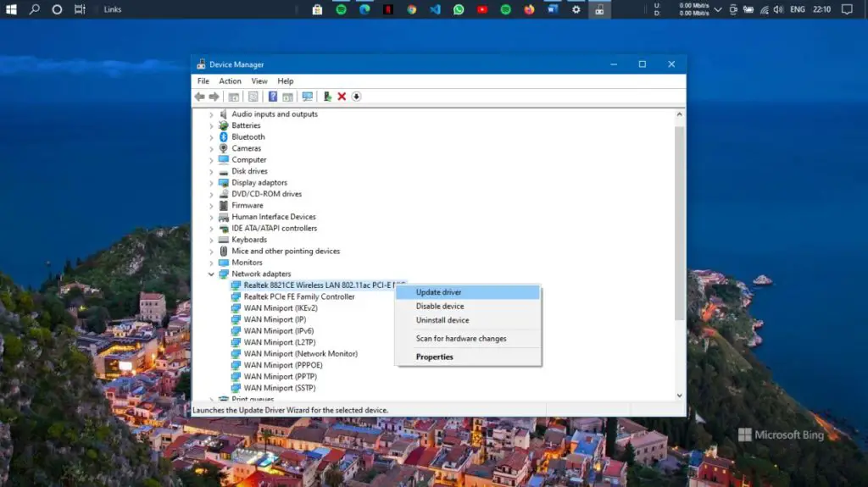
Task: Click the Windows Start button
Action: click(x=11, y=9)
